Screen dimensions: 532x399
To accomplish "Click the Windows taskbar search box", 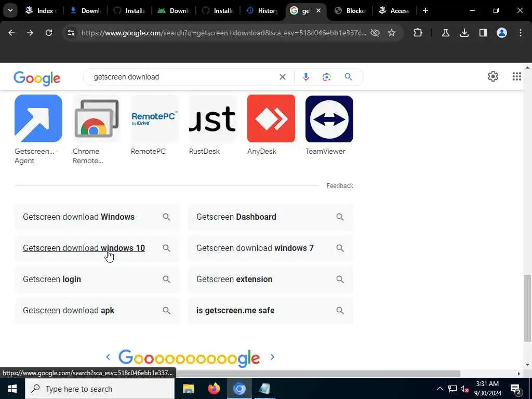I will 99,389.
